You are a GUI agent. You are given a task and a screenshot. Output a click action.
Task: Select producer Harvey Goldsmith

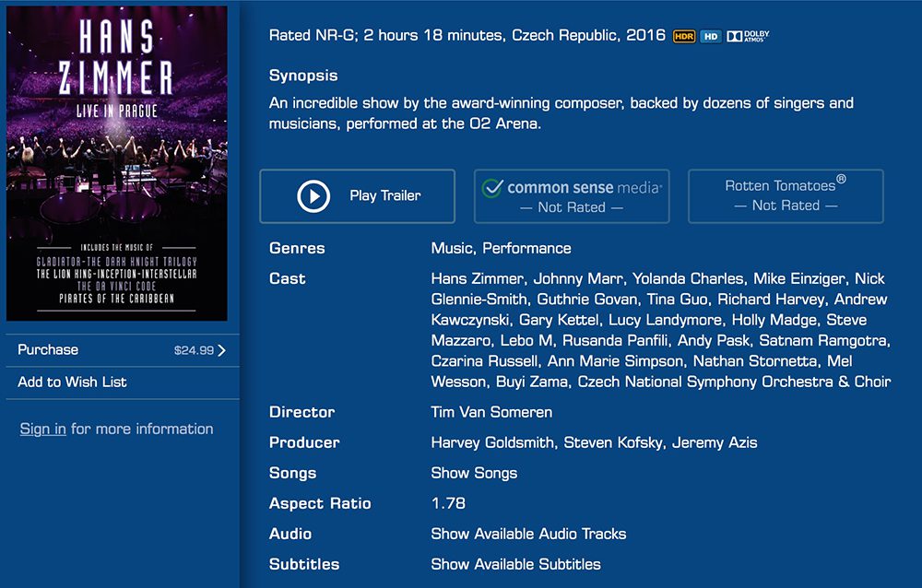492,442
